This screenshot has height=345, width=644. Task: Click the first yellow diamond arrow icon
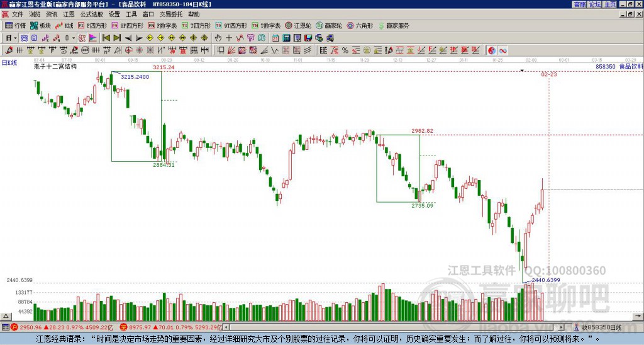[150, 38]
